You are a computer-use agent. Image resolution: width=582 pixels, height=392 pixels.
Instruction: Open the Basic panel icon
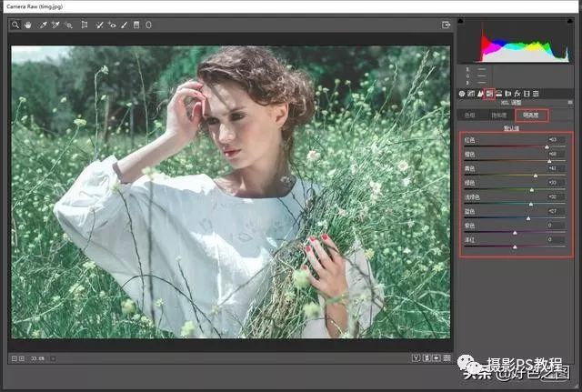pos(462,93)
